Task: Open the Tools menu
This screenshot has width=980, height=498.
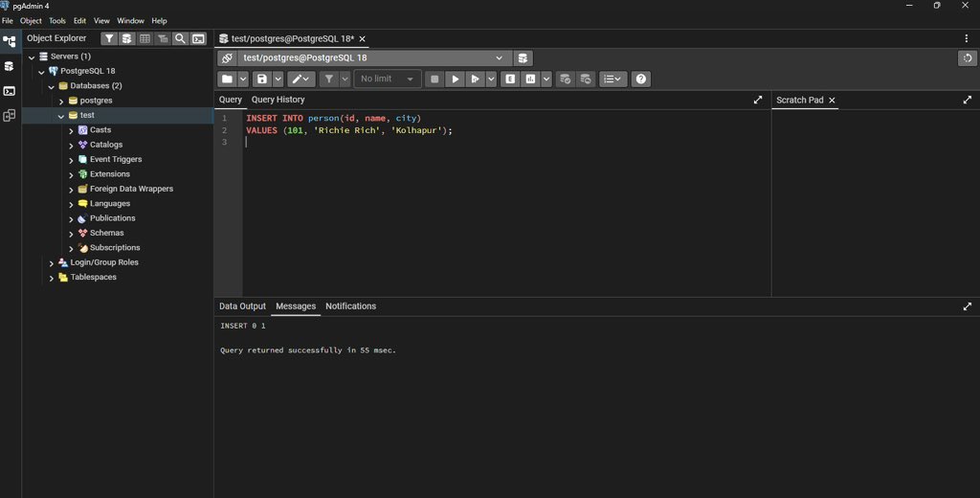Action: pyautogui.click(x=57, y=21)
